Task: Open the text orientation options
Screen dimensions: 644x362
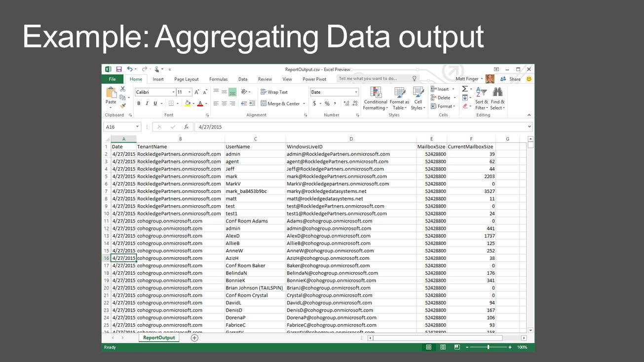Action: [x=245, y=92]
